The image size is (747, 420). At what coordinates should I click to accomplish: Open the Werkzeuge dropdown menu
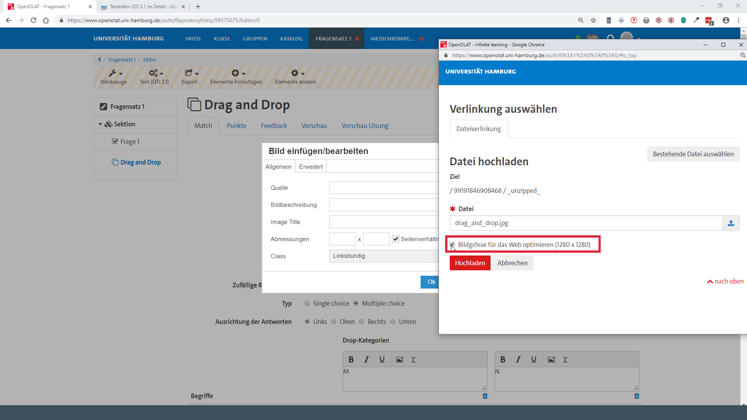point(114,76)
